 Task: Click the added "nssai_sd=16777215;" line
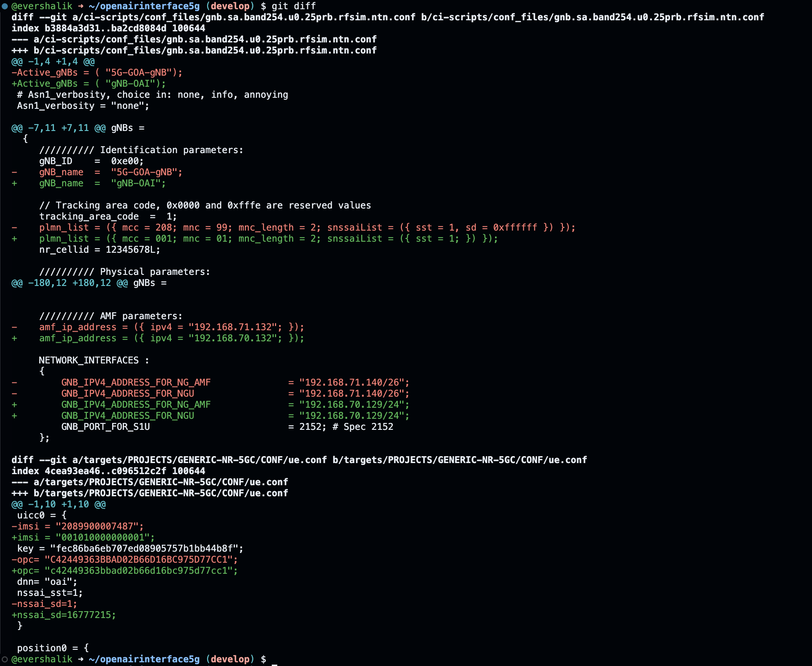64,615
